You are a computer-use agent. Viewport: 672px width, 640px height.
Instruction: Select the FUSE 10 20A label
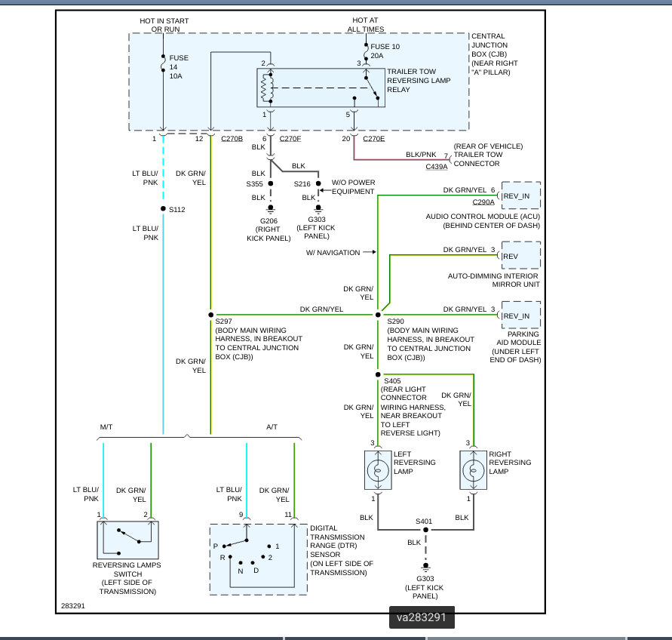(385, 51)
